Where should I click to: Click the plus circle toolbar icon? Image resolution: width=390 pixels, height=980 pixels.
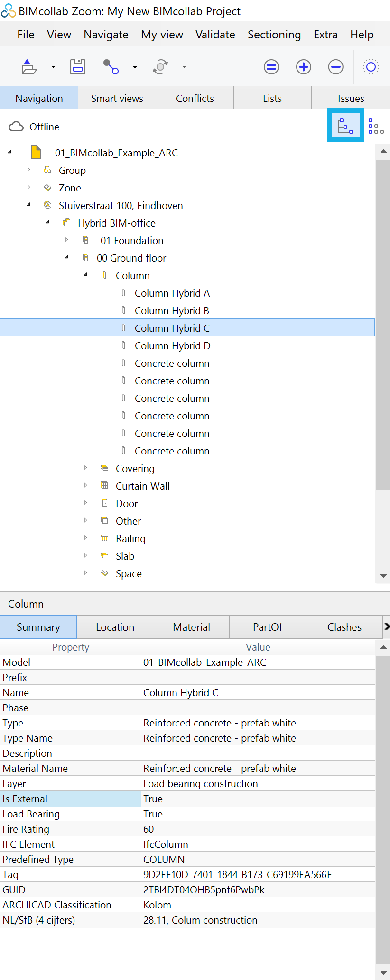pos(304,67)
